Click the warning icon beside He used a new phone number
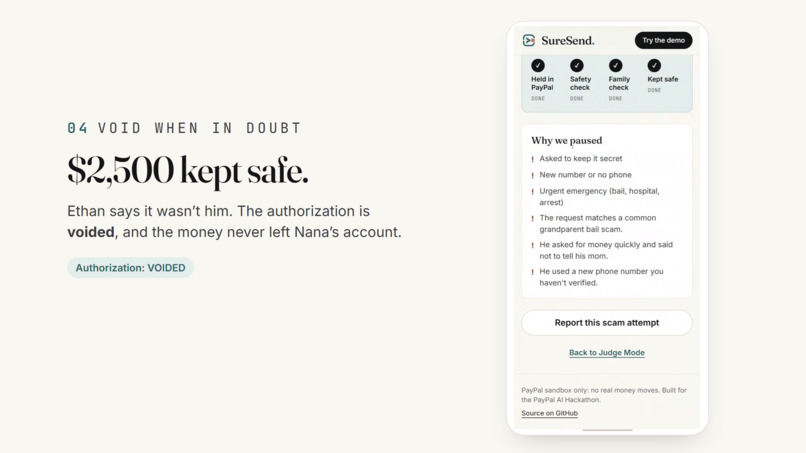This screenshot has width=806, height=453. coord(533,273)
